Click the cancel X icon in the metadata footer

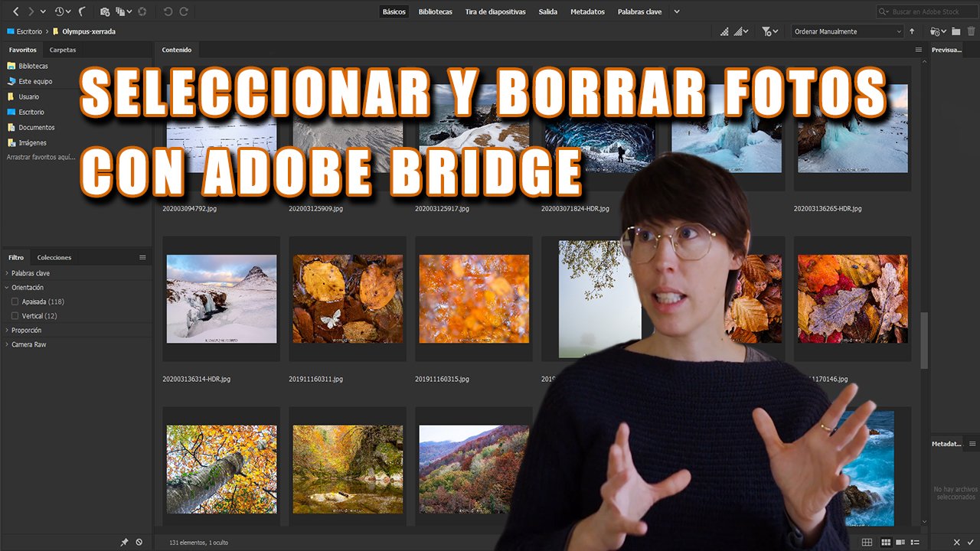click(957, 542)
